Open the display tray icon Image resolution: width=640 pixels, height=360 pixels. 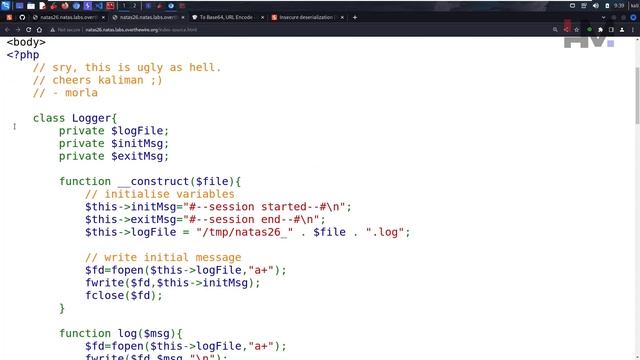tap(572, 6)
